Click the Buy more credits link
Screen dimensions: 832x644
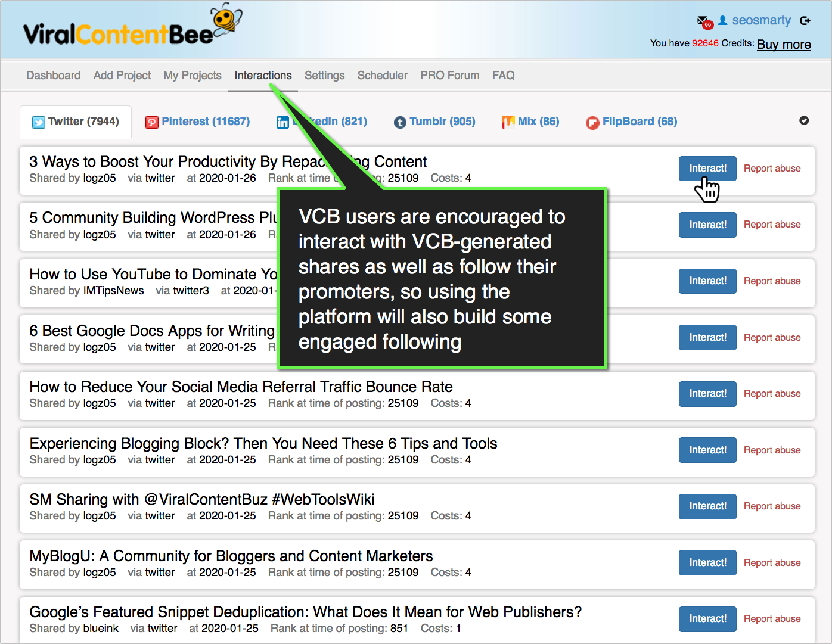(x=784, y=44)
